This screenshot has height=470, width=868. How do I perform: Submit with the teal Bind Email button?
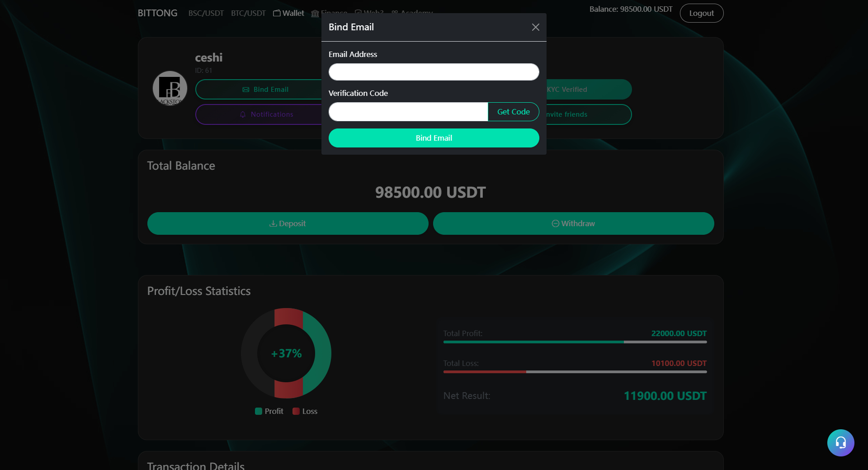(x=434, y=138)
